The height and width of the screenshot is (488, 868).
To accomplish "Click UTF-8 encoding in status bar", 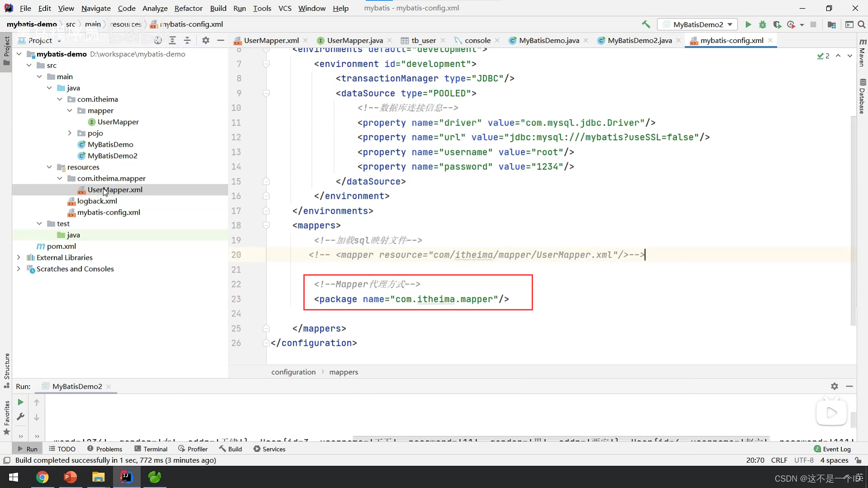I will tap(804, 460).
